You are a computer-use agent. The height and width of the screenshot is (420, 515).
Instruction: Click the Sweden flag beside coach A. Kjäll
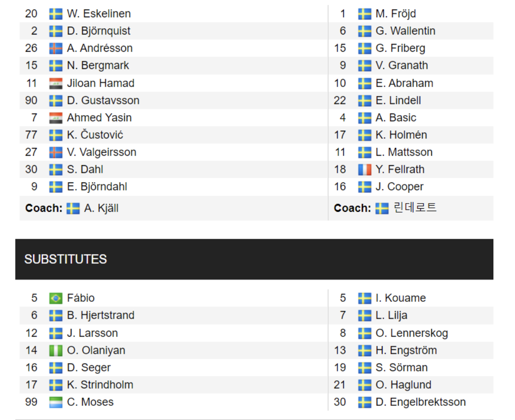[73, 208]
